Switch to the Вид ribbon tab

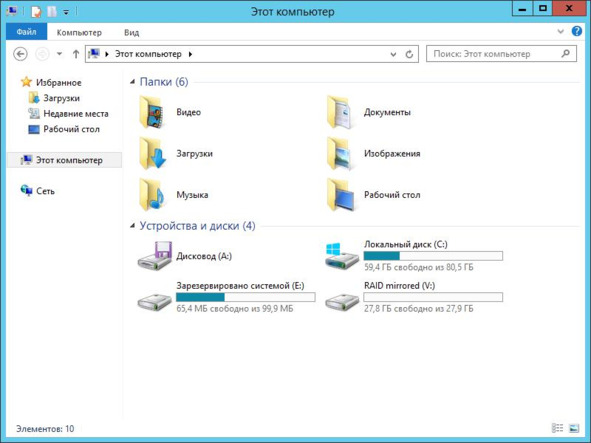pyautogui.click(x=132, y=32)
